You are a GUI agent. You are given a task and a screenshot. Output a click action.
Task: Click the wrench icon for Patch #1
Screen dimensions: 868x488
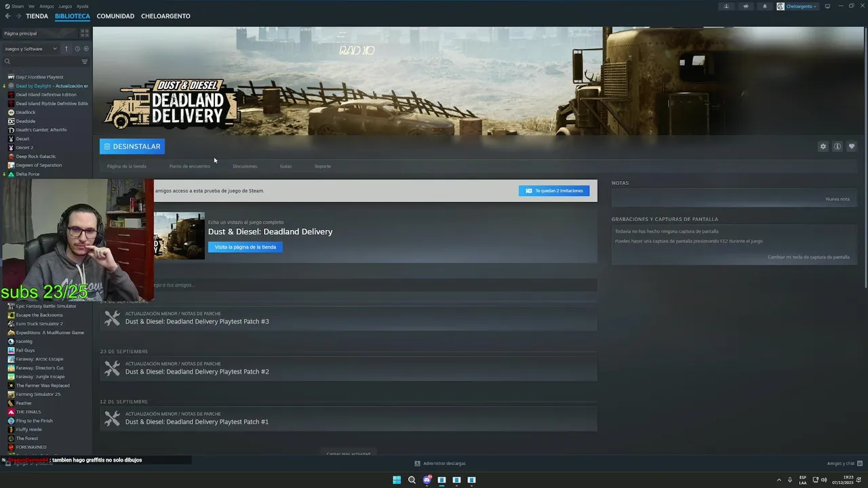coord(113,418)
